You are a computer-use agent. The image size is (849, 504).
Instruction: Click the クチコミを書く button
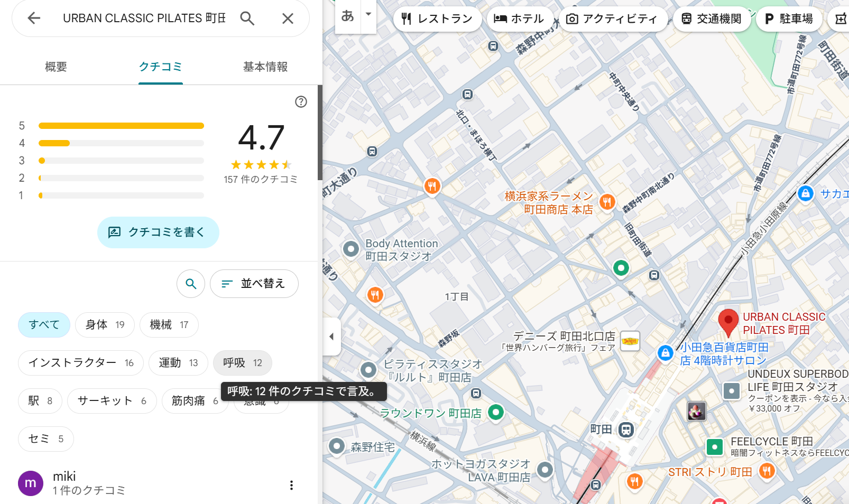(158, 232)
